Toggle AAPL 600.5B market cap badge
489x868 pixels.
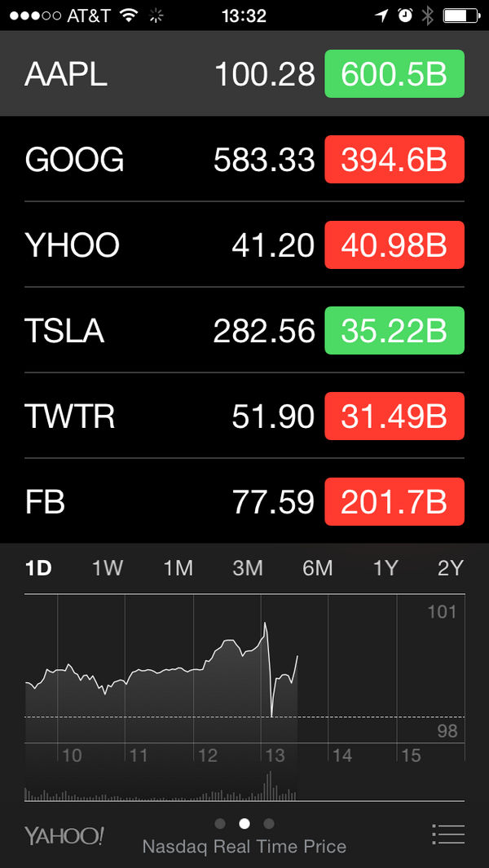coord(394,75)
